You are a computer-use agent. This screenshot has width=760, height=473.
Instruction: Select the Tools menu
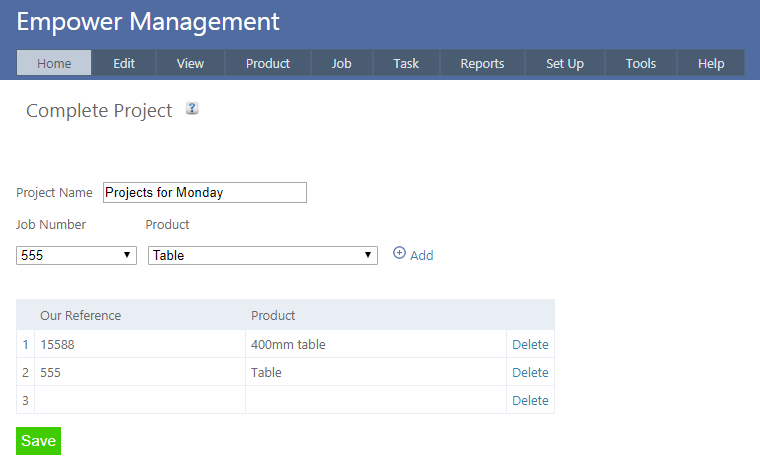pyautogui.click(x=641, y=63)
